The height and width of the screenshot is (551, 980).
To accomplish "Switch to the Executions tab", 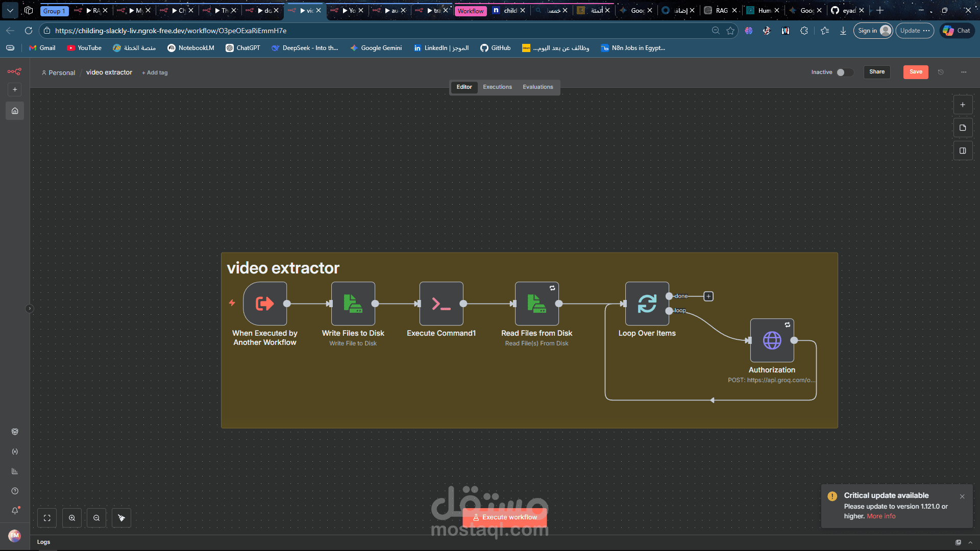I will pyautogui.click(x=497, y=87).
